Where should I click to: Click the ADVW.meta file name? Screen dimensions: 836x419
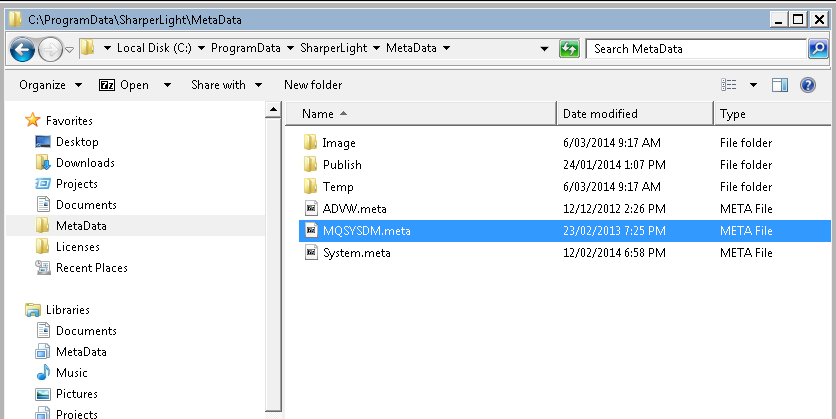point(355,209)
